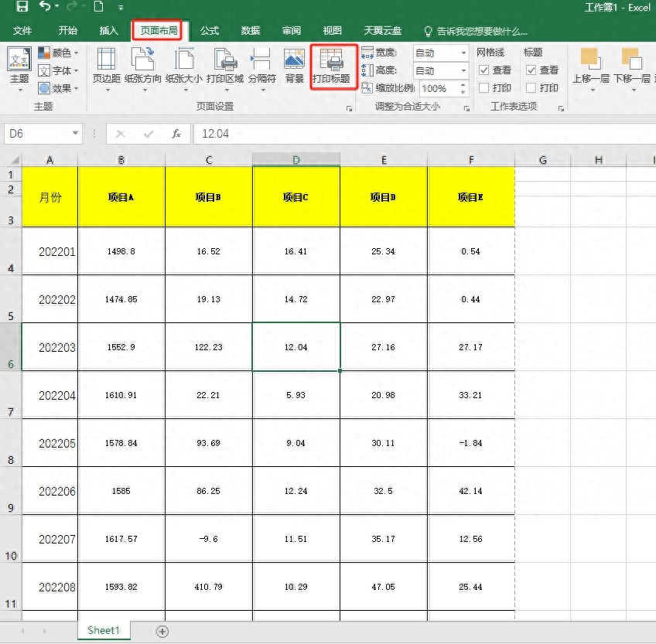
Task: Click the Print Area (打印区域) icon
Action: [x=225, y=59]
